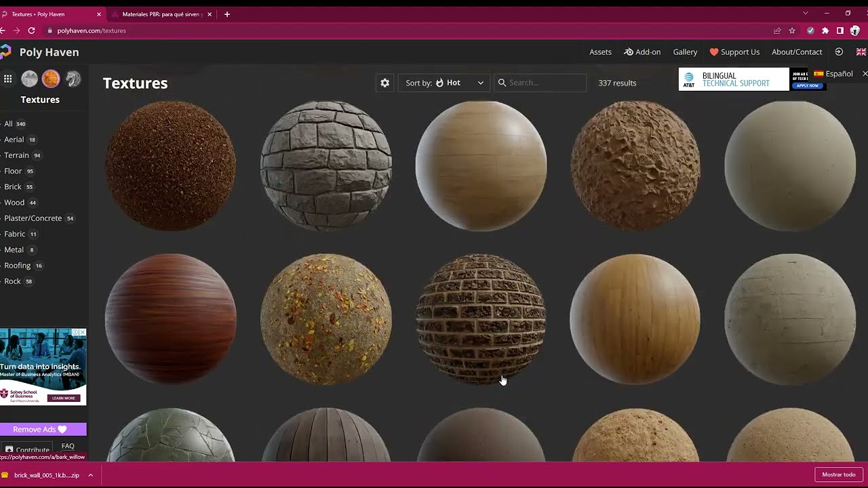The width and height of the screenshot is (868, 488).
Task: Click the UK flag language icon
Action: click(861, 52)
